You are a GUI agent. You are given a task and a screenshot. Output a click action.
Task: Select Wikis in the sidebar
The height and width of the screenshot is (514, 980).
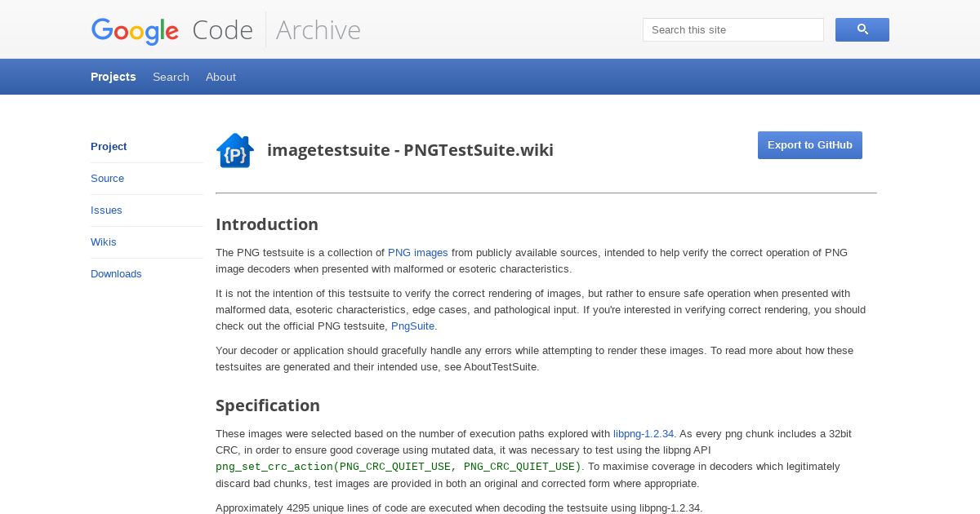click(104, 242)
